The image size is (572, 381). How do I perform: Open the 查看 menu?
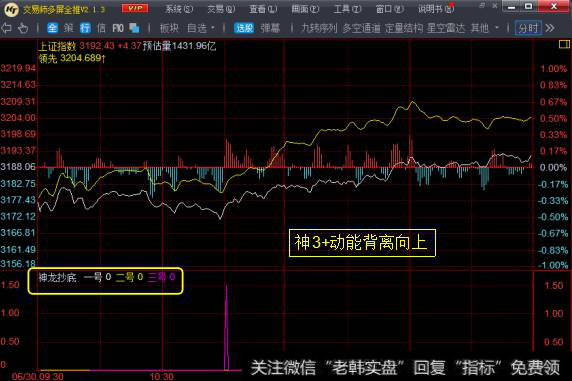[263, 9]
